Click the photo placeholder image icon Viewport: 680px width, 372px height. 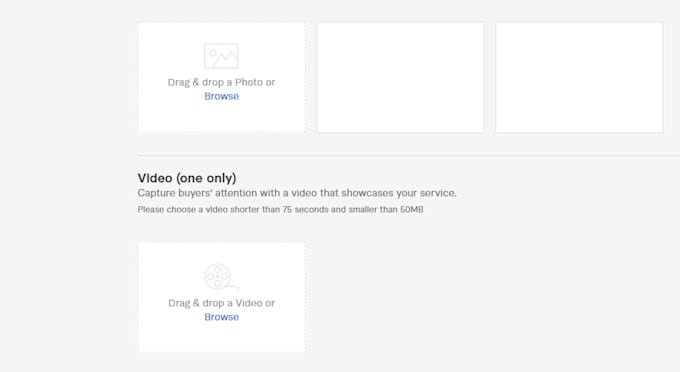point(221,56)
